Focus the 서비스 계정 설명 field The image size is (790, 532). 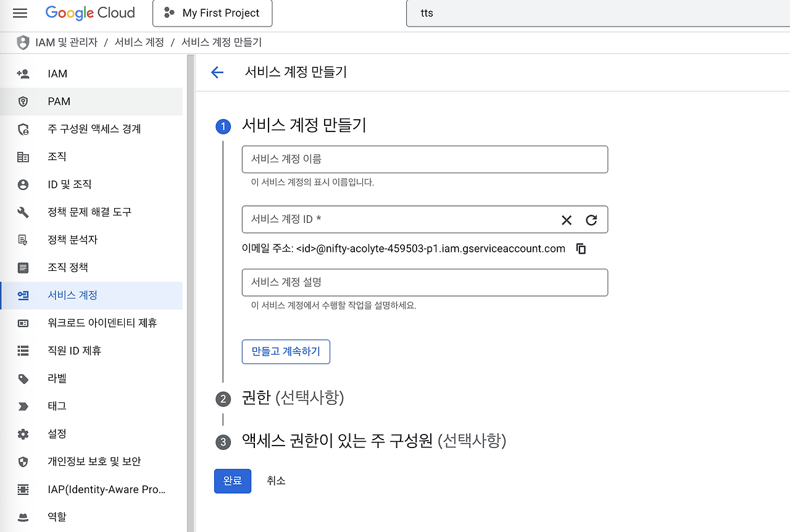[x=425, y=283]
